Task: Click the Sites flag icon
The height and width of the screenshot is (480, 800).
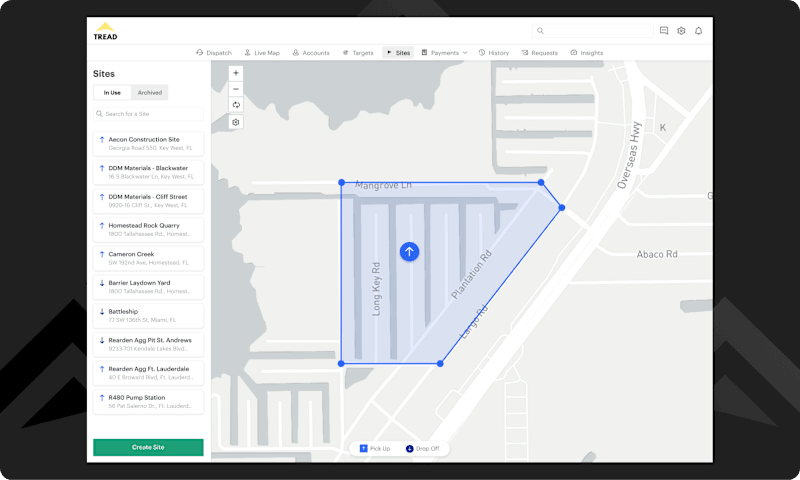Action: [389, 53]
